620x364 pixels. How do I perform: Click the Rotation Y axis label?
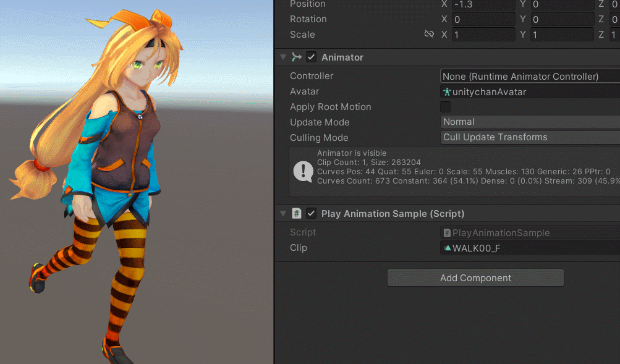[x=523, y=19]
